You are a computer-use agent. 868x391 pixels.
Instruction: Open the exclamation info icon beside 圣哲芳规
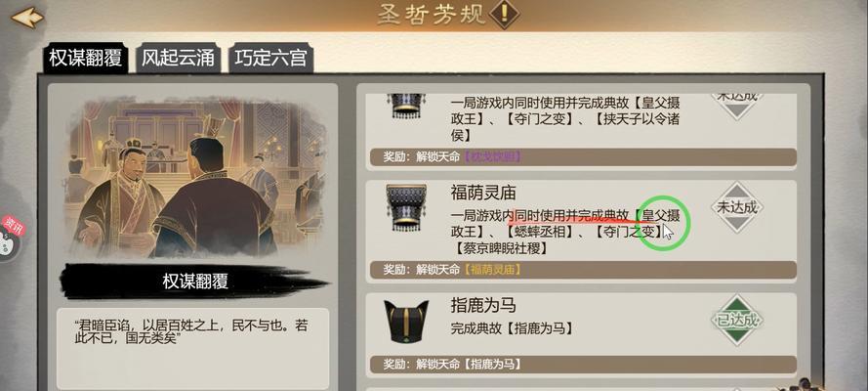point(503,15)
